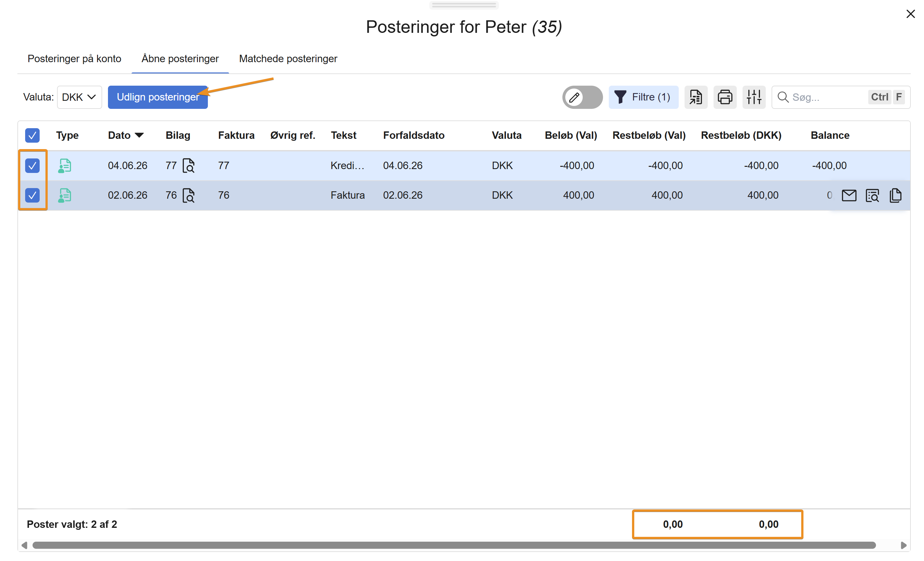Viewport: 924px width, 561px height.
Task: Click the Poster valgt: 2 af 2 label
Action: [72, 524]
